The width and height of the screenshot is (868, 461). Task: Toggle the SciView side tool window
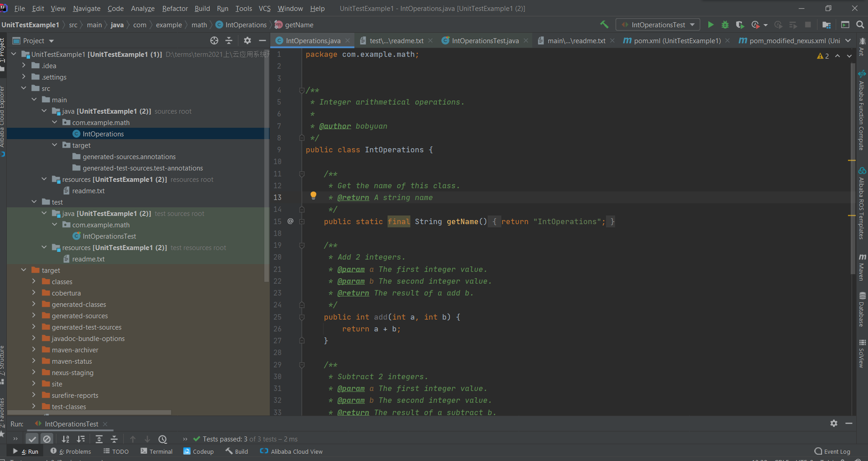pos(862,353)
